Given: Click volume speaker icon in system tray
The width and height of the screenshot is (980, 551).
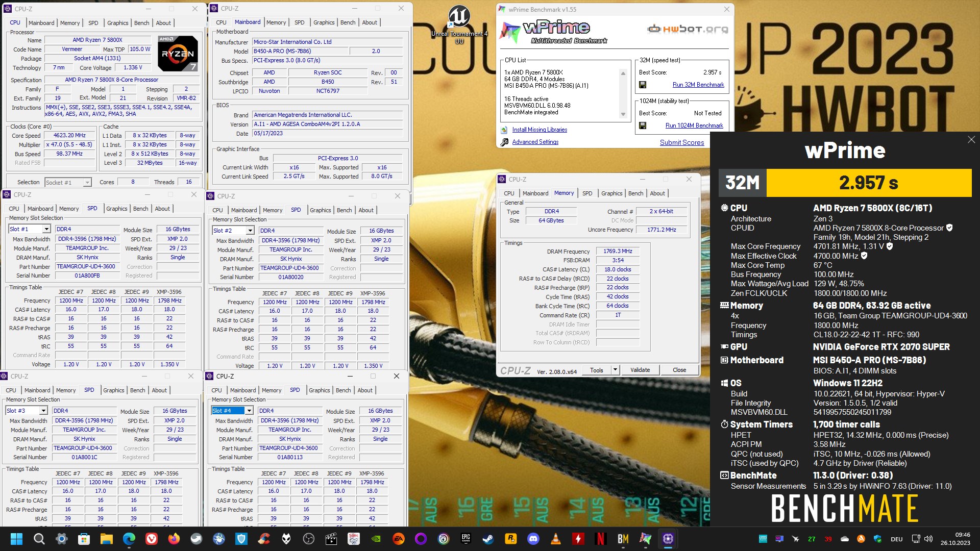Looking at the screenshot, I should (928, 539).
